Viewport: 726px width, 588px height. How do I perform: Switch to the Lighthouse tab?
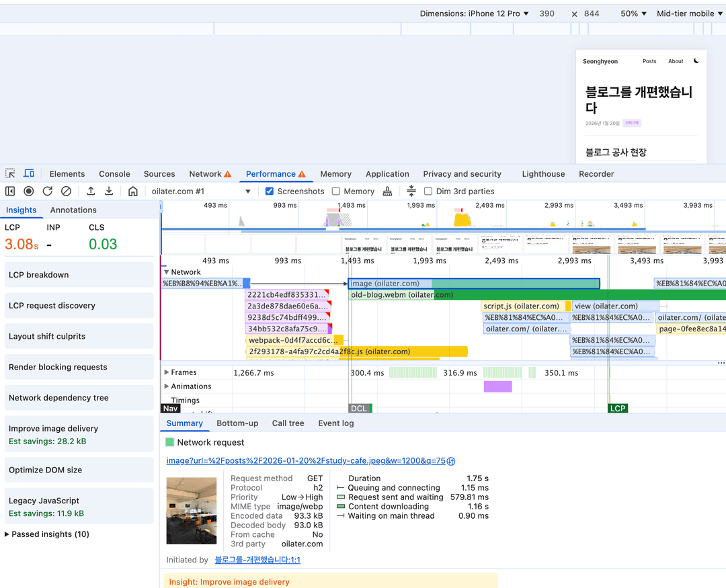[x=543, y=174]
